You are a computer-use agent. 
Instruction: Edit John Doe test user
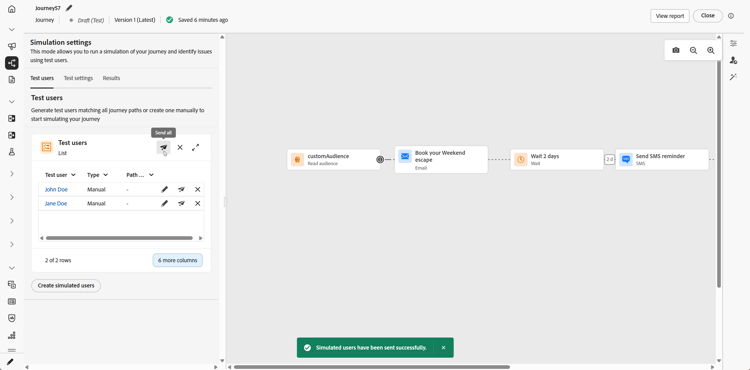coord(165,190)
